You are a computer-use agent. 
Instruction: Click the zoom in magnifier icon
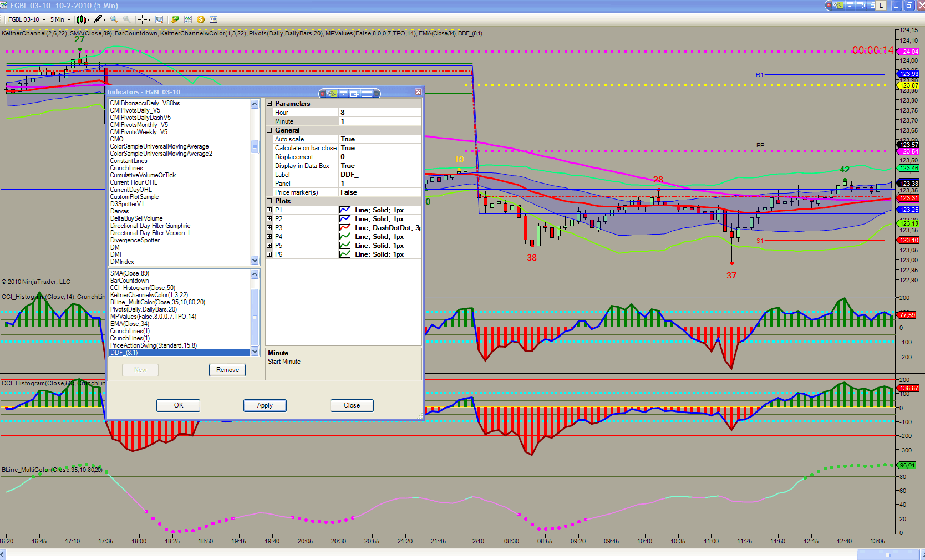click(x=114, y=19)
